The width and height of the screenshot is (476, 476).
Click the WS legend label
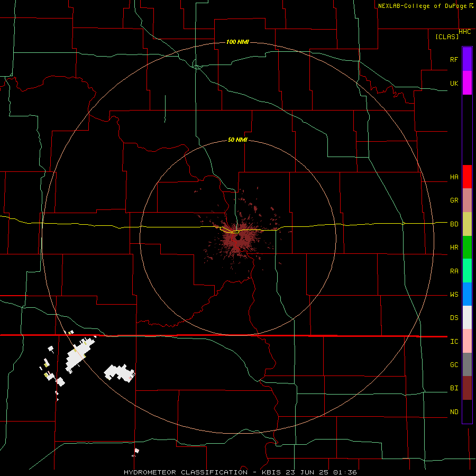point(454,295)
